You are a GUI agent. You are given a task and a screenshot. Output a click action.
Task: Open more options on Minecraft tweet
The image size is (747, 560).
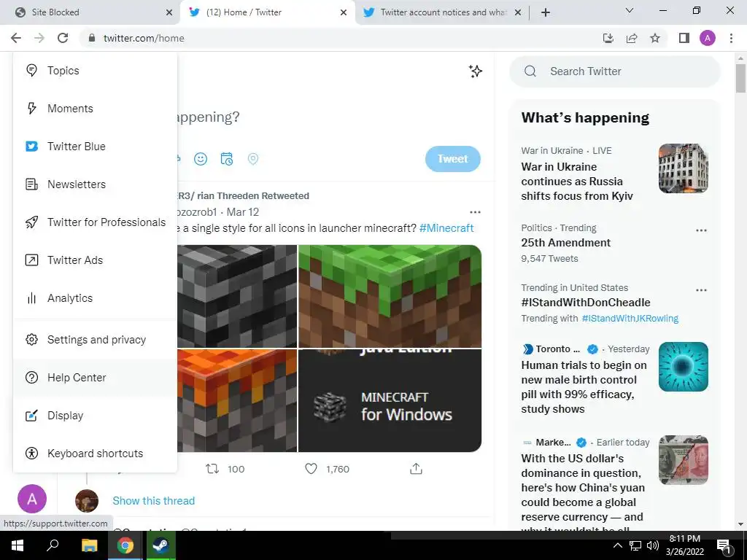pyautogui.click(x=475, y=212)
